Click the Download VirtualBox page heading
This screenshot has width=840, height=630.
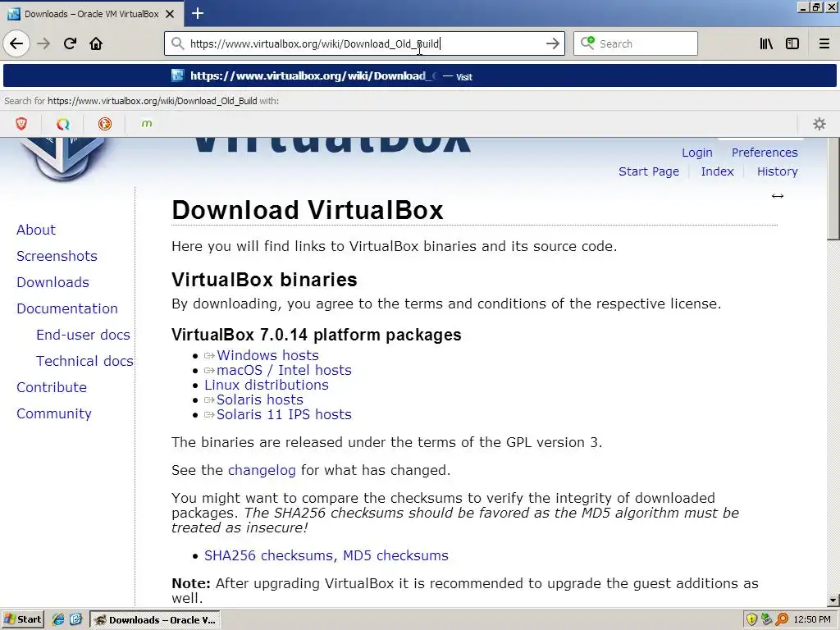click(x=308, y=210)
